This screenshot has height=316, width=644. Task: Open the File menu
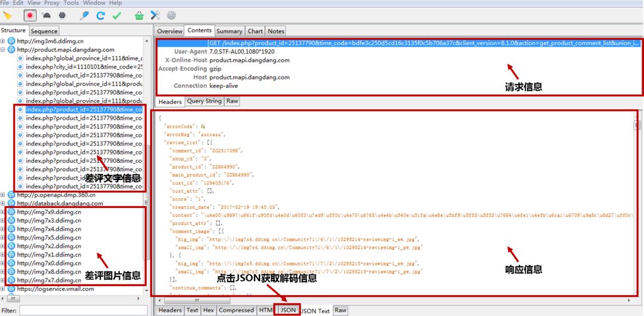click(x=5, y=3)
